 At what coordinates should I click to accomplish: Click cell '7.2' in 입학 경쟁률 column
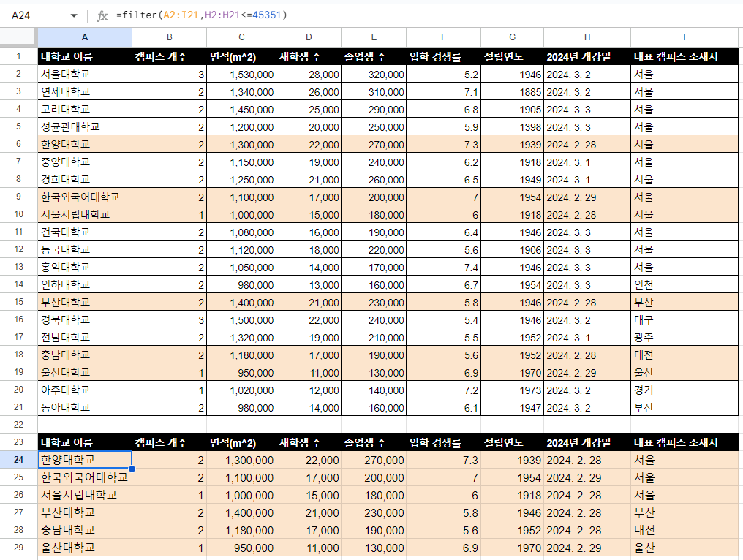(x=443, y=390)
